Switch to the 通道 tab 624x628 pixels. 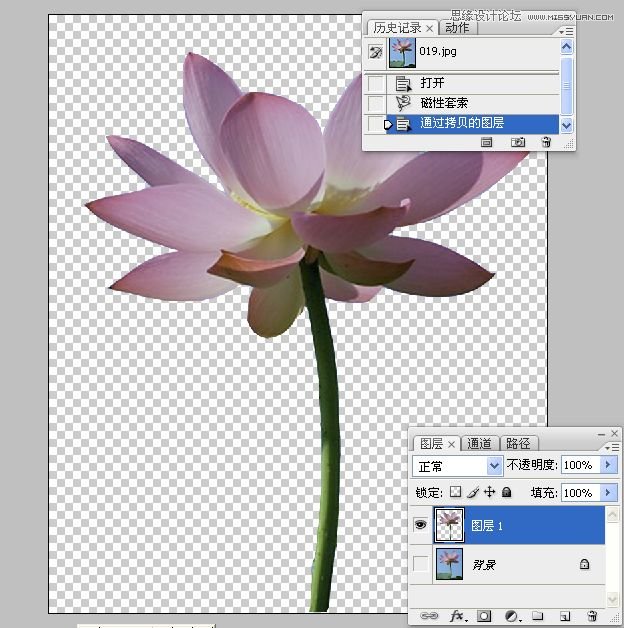click(x=479, y=444)
